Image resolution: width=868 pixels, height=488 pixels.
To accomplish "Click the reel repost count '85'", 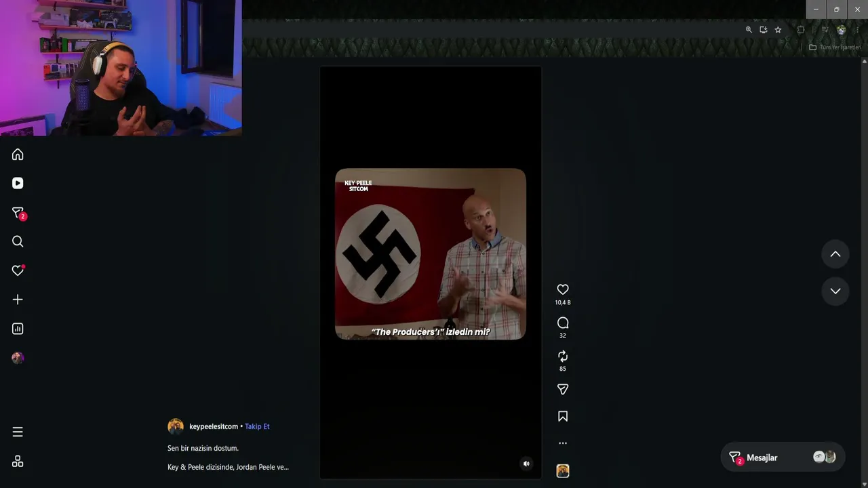I will (x=563, y=369).
